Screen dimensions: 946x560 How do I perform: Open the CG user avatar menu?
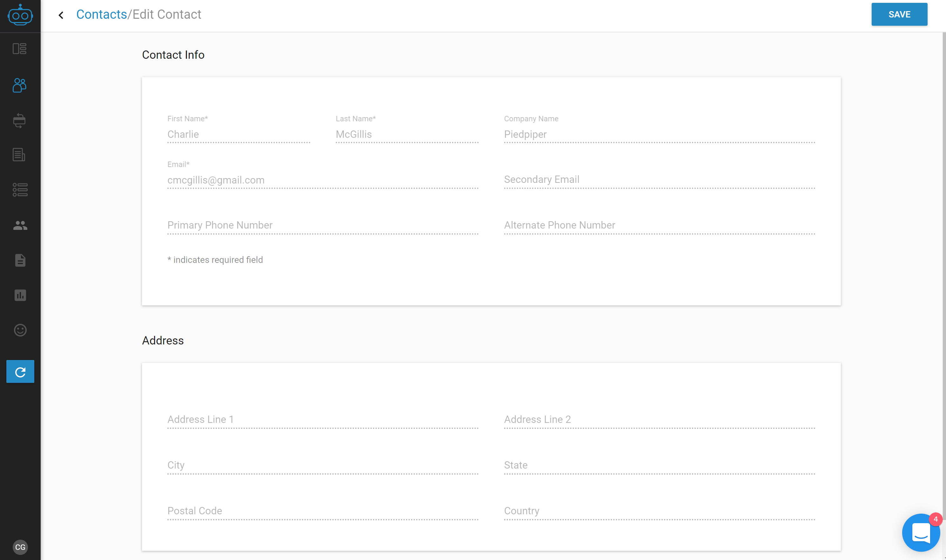click(20, 547)
